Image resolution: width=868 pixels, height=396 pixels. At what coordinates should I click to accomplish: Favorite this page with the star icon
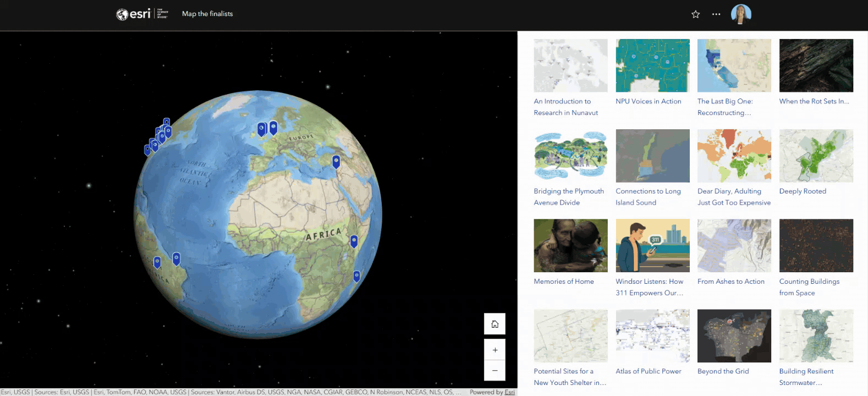tap(695, 14)
